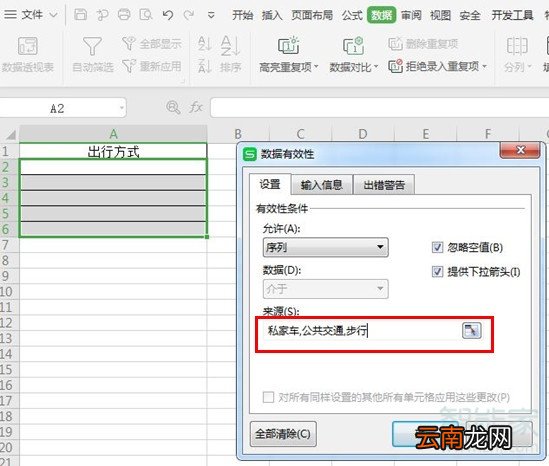Switch to the 插入 ribbon tab
The image size is (549, 466).
pyautogui.click(x=272, y=15)
